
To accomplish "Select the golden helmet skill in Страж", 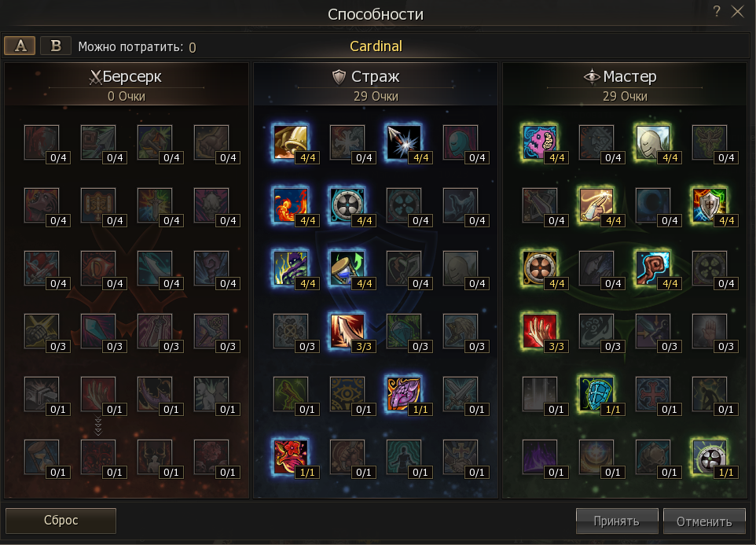I will click(x=290, y=142).
